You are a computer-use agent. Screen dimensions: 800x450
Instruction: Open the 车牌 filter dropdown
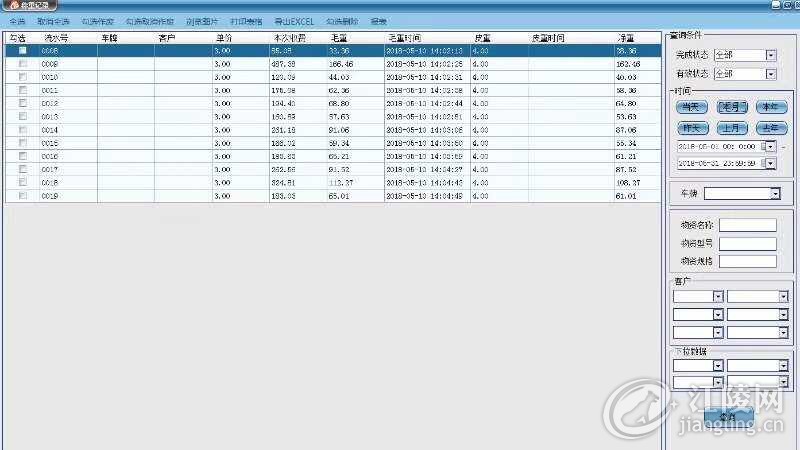pyautogui.click(x=775, y=193)
